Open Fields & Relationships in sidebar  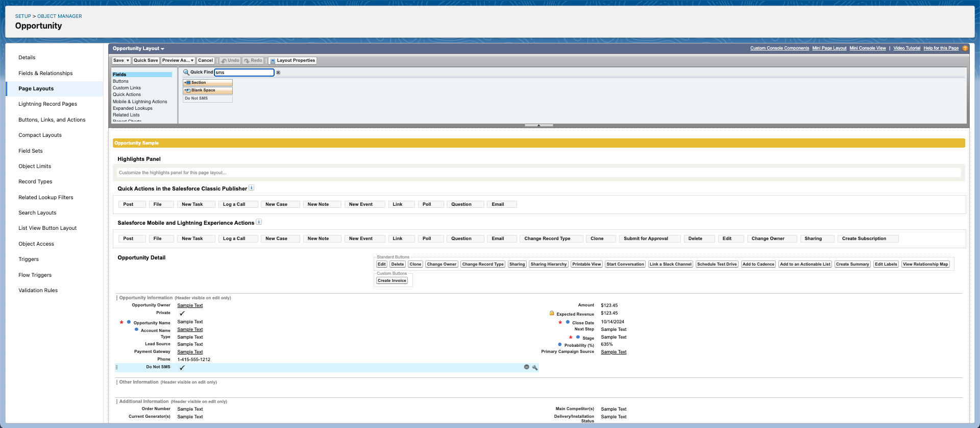45,73
